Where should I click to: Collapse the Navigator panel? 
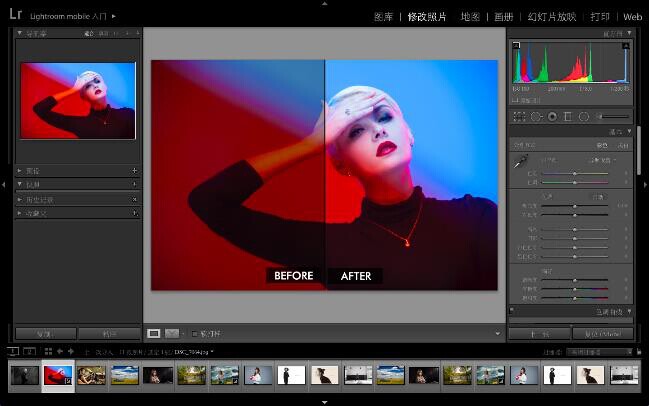(x=19, y=33)
